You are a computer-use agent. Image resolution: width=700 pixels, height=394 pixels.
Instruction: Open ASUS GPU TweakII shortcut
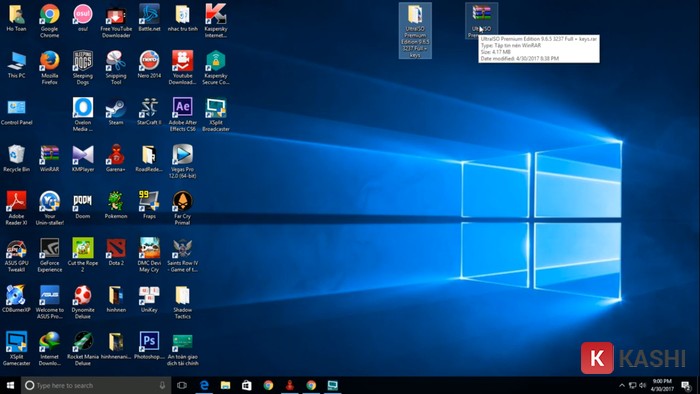pos(17,255)
